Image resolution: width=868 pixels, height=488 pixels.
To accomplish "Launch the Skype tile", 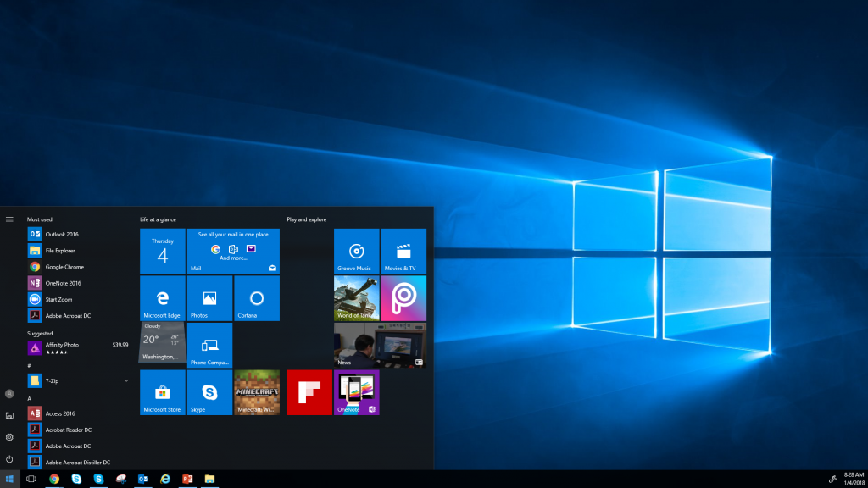I will [209, 392].
